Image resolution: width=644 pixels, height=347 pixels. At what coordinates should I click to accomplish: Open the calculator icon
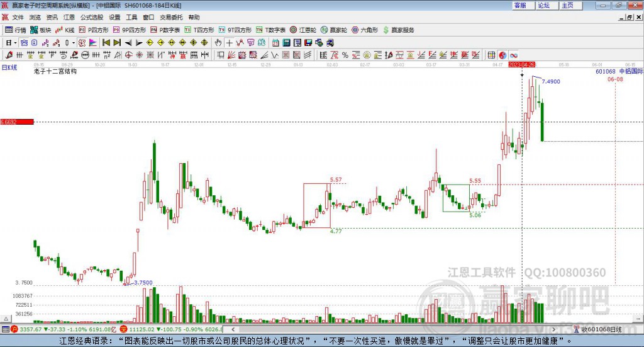click(287, 43)
